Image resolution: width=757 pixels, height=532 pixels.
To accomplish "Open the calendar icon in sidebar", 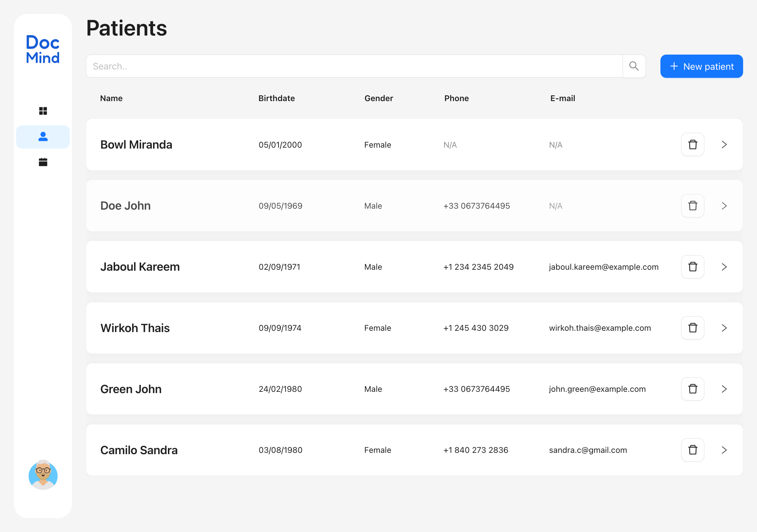I will click(43, 162).
